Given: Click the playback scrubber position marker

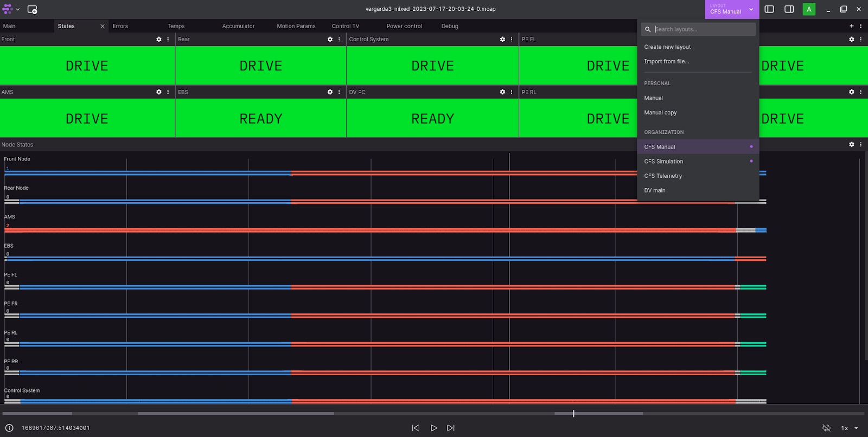Looking at the screenshot, I should point(573,413).
